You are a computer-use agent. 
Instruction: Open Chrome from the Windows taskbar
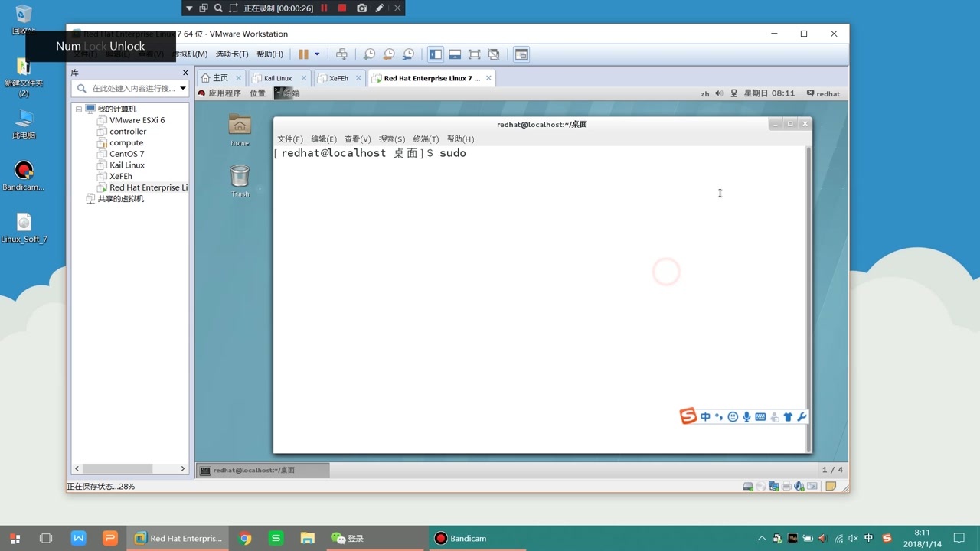pos(245,538)
